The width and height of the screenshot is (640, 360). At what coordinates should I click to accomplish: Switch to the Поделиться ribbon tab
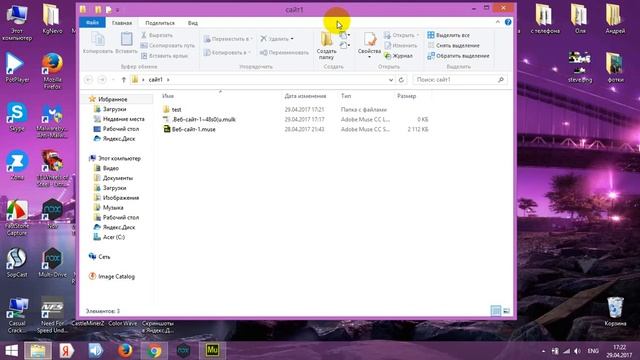pyautogui.click(x=160, y=23)
